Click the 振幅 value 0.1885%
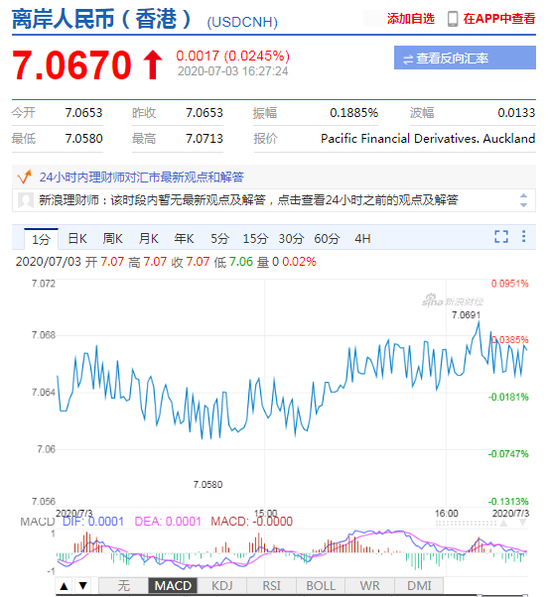Screen dimensions: 550x597 pos(354,113)
